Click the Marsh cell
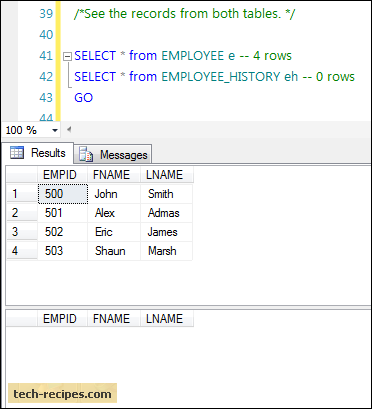 [x=166, y=251]
